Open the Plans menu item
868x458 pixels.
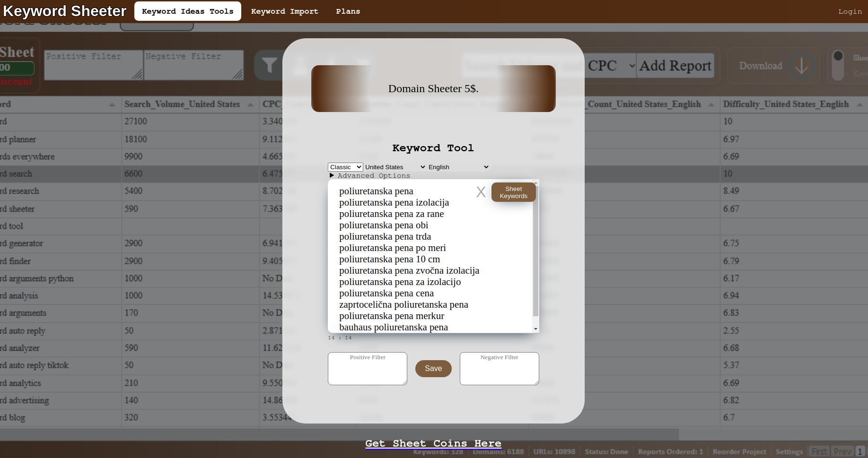point(348,11)
